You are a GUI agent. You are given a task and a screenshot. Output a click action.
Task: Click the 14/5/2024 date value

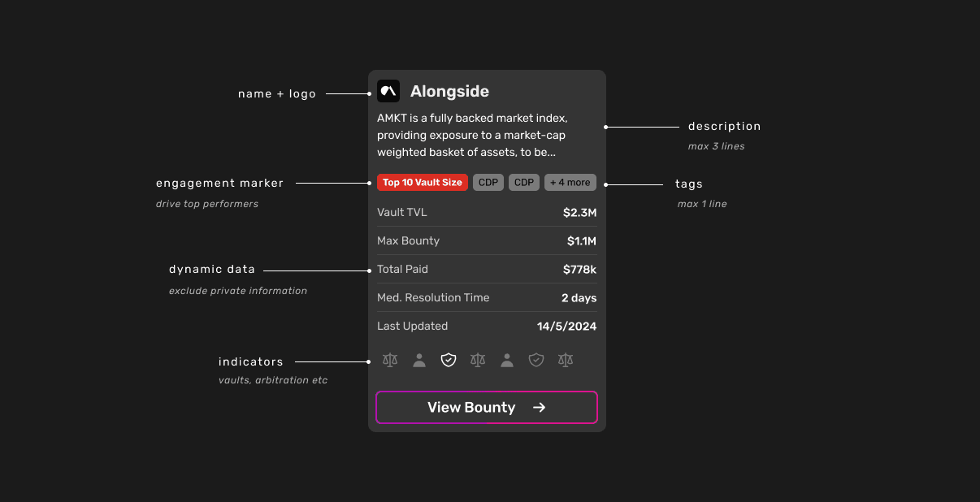(x=567, y=327)
